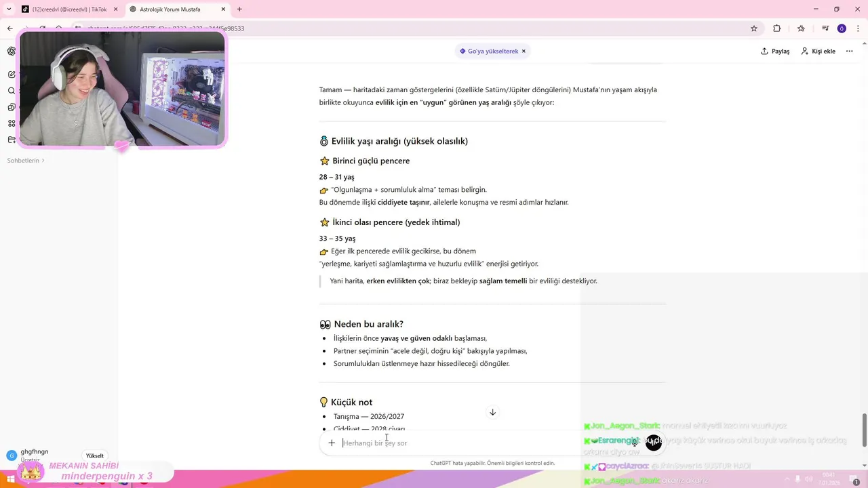Open the Windows Start button
Screen dimensions: 868x488
point(12,480)
